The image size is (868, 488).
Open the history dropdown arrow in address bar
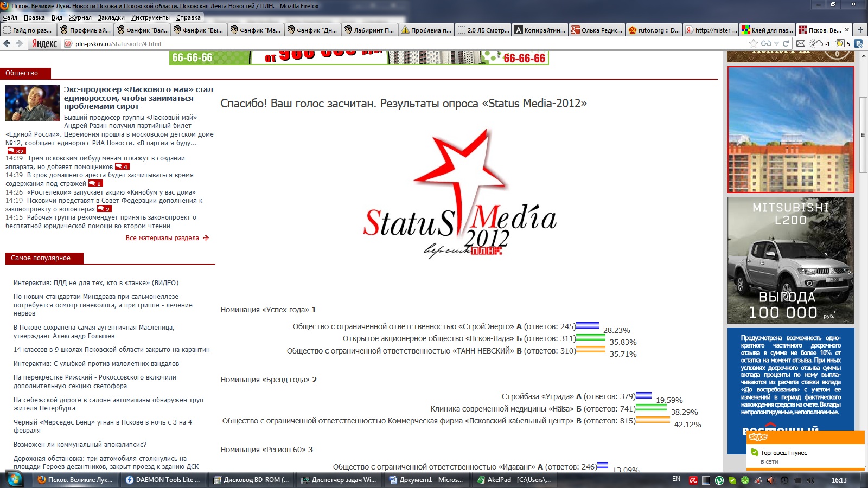[776, 43]
